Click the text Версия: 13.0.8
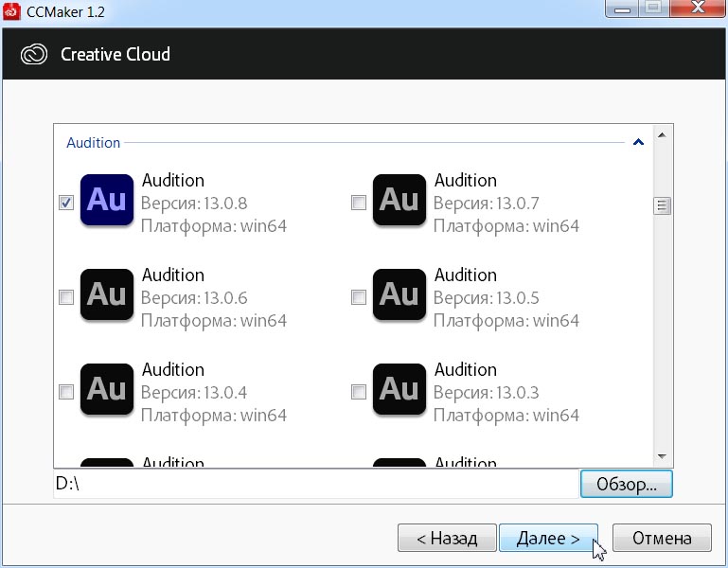Viewport: 728px width, 568px height. 194,204
